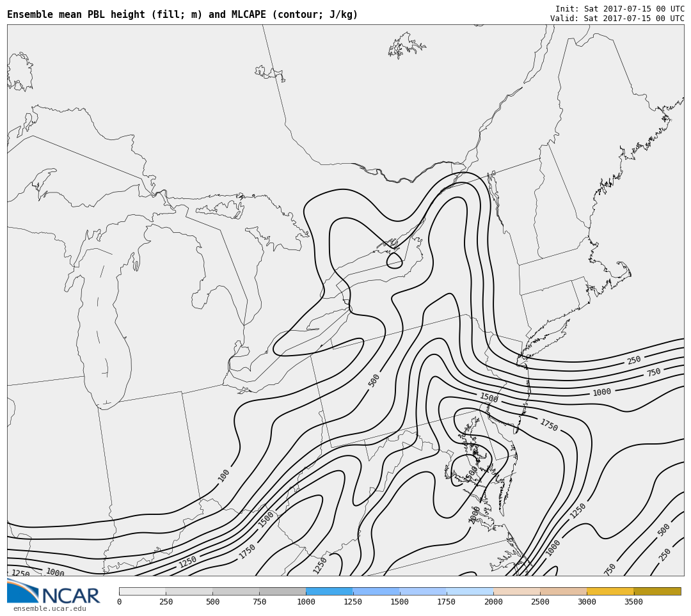Image resolution: width=691 pixels, height=616 pixels.
Task: Click the 750 tick label under the color bar
Action: click(259, 602)
